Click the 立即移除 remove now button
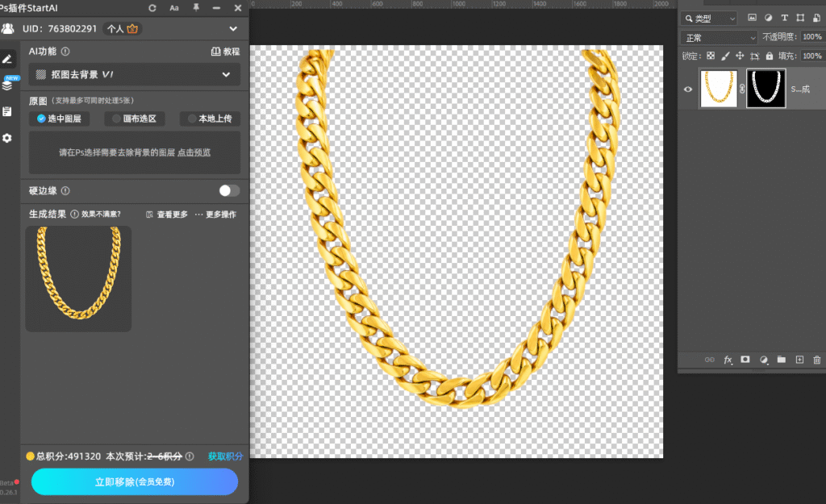This screenshot has height=504, width=826. pos(135,482)
